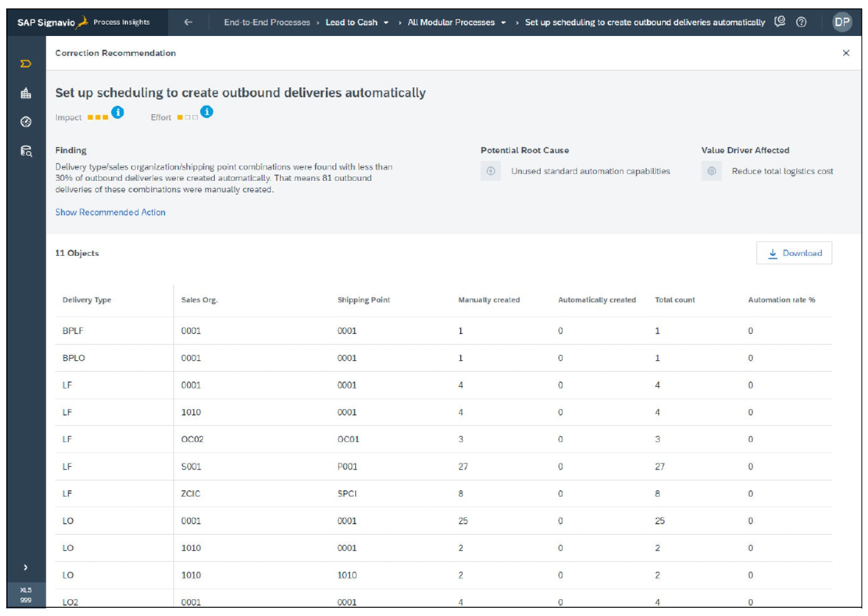
Task: Click Show Recommended Action link
Action: coord(110,212)
